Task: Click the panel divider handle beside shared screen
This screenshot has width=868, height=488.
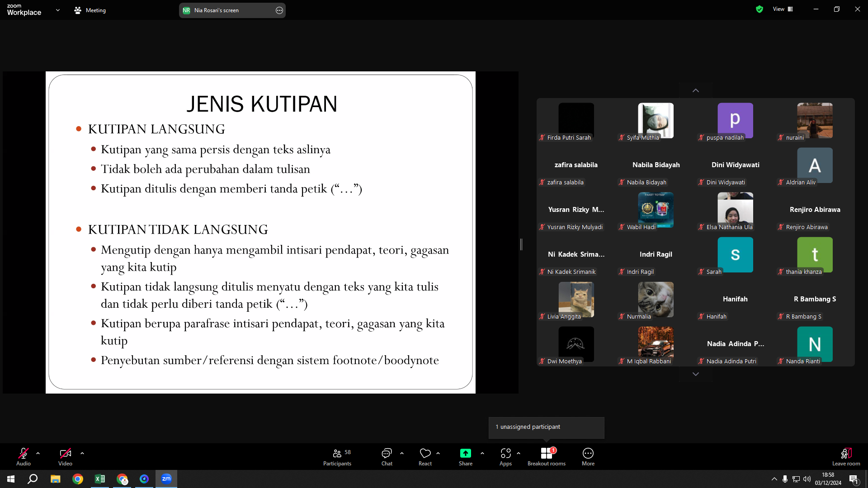Action: (x=521, y=244)
